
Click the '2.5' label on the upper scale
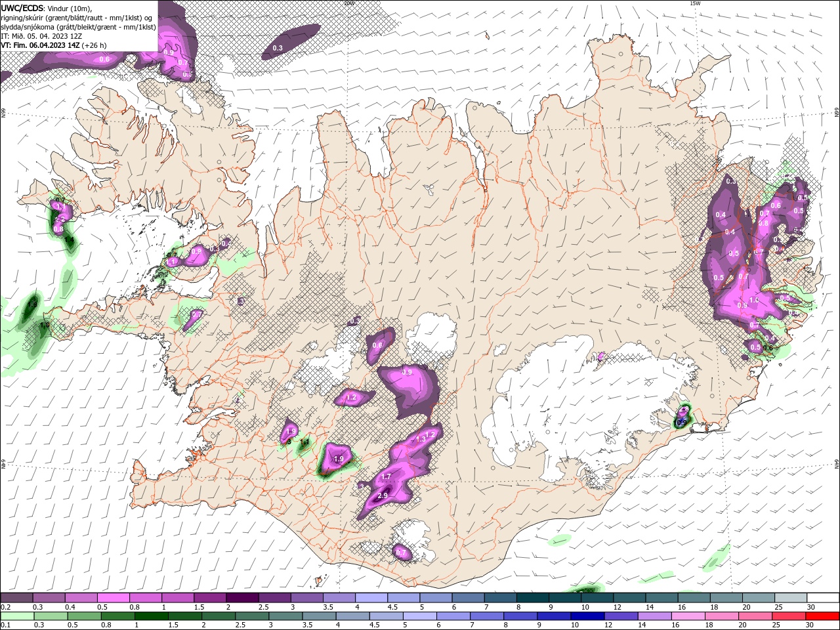[x=263, y=607]
